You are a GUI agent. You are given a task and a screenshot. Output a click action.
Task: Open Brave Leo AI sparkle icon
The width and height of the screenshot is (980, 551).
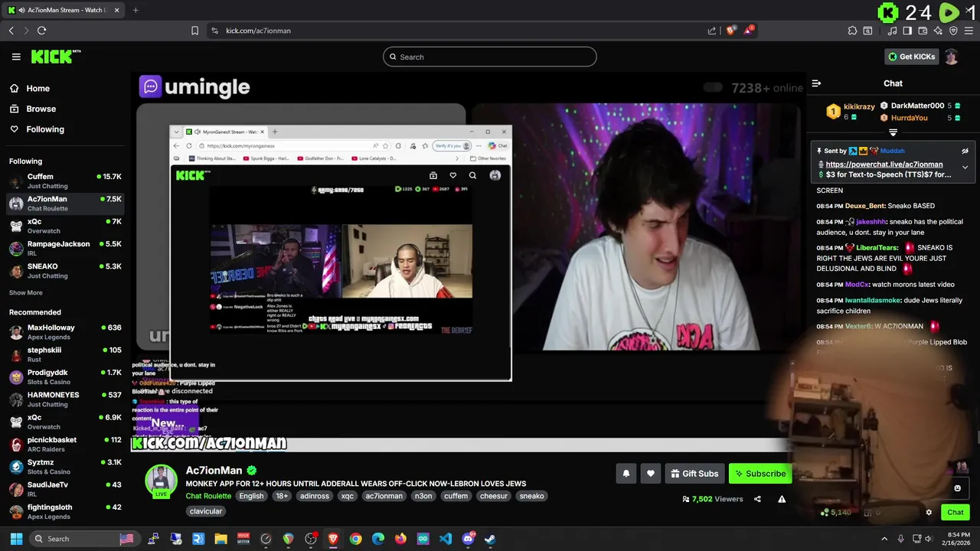(x=938, y=31)
